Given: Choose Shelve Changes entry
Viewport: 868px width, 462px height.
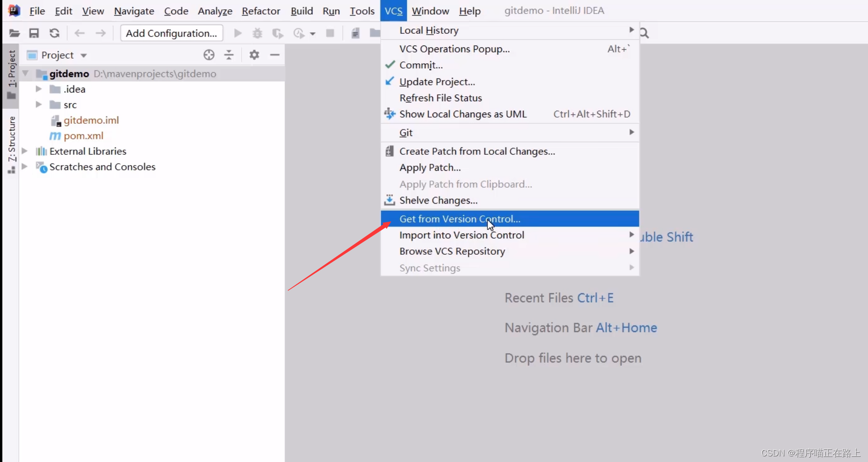Looking at the screenshot, I should (510, 200).
